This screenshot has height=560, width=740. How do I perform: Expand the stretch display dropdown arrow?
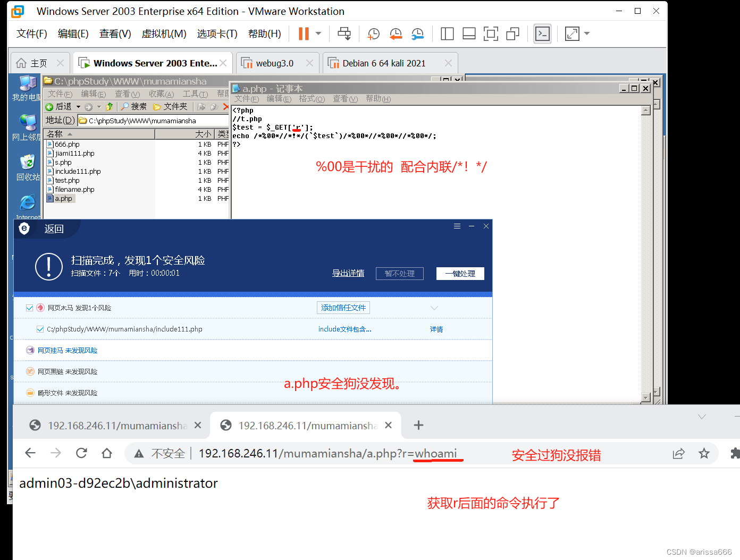(587, 33)
